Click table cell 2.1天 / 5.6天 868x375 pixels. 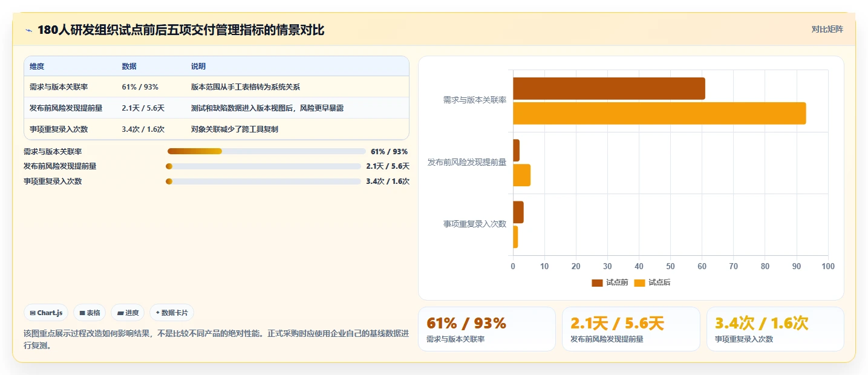click(x=143, y=108)
